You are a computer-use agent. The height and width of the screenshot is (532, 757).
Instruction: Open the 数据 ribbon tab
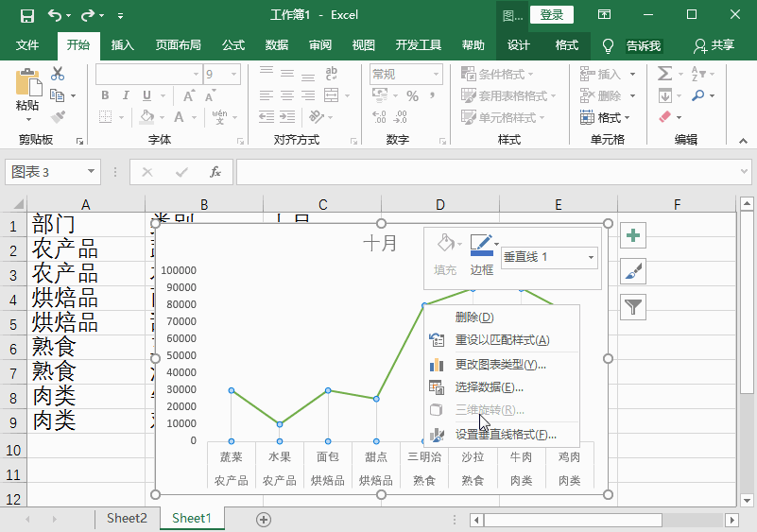[277, 45]
